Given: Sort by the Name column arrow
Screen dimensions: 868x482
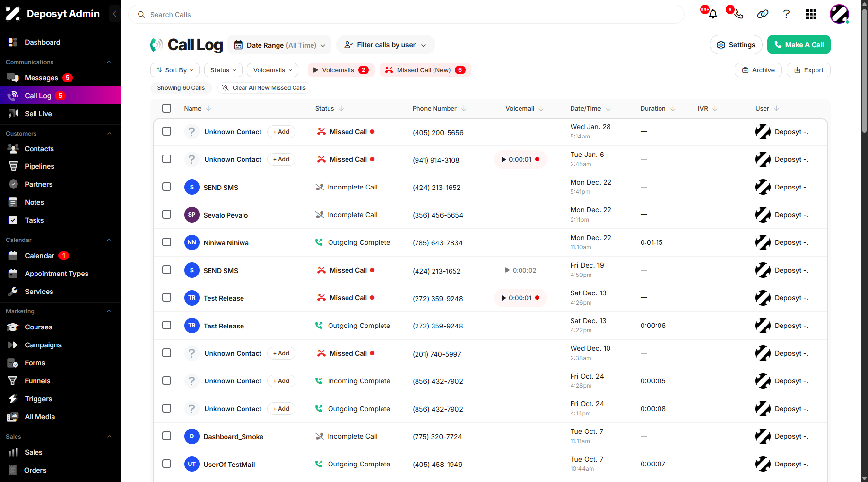Looking at the screenshot, I should coord(208,109).
